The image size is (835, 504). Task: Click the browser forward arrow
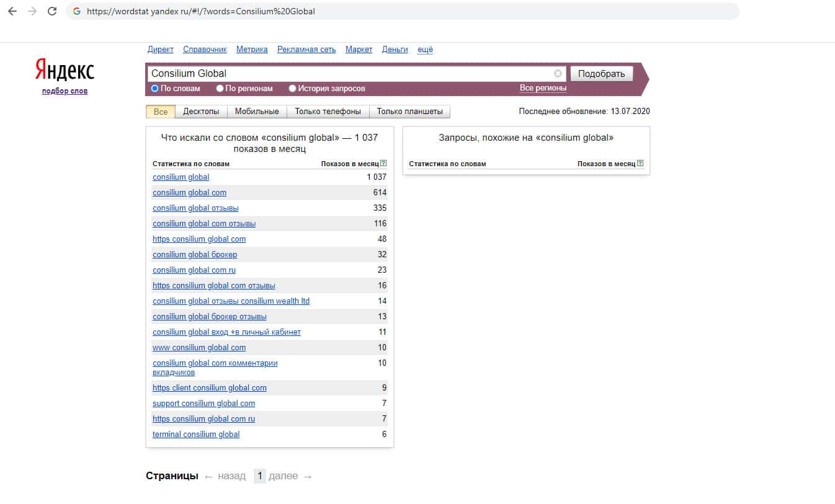32,11
